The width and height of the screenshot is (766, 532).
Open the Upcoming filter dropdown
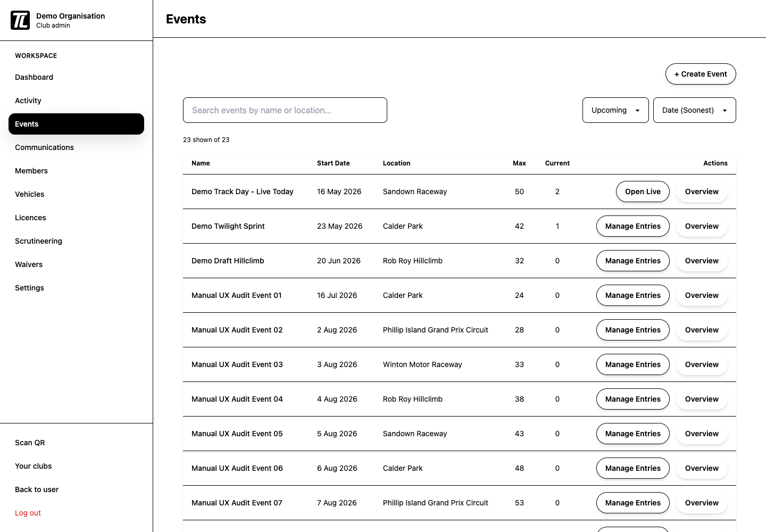tap(615, 110)
